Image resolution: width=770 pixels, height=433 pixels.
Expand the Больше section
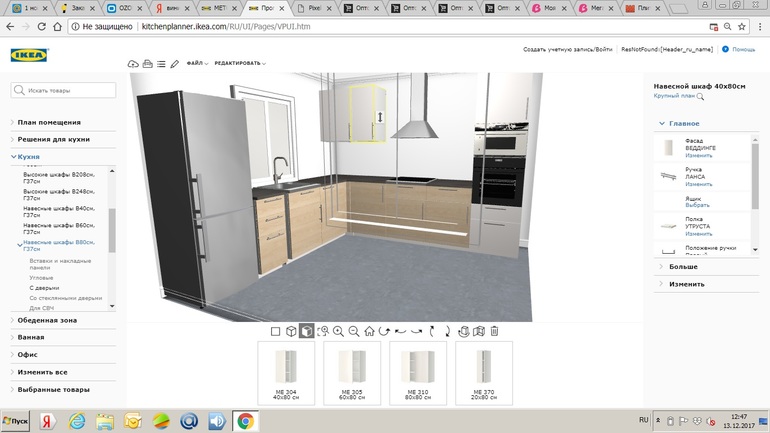[x=683, y=267]
